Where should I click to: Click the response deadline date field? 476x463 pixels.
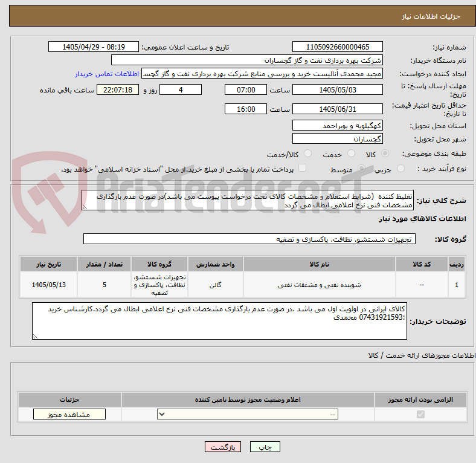(337, 90)
